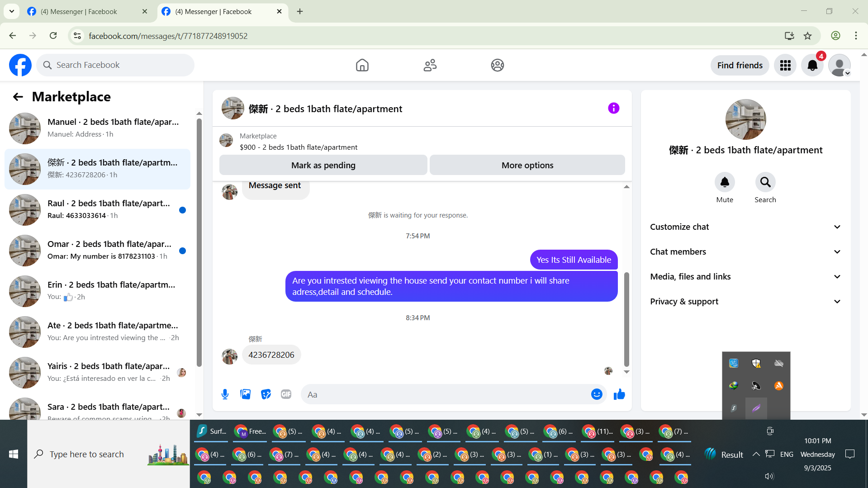Open the emoji picker smiley icon
Screen dimensions: 868x488
point(597,394)
